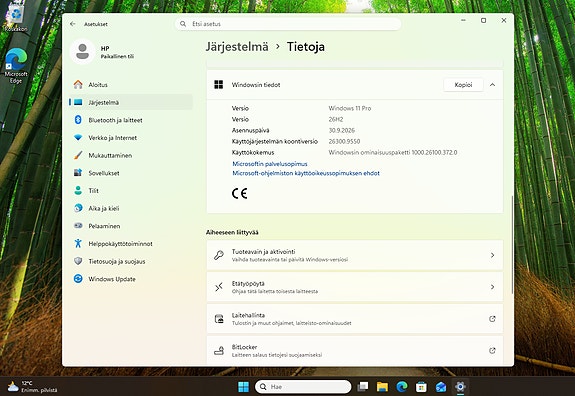Open Bluetooth ja laitteet settings
The width and height of the screenshot is (575, 396).
pos(131,120)
